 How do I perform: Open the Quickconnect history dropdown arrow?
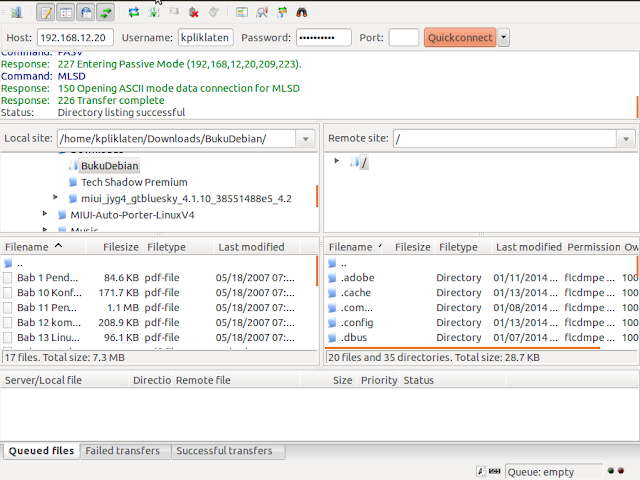point(504,38)
